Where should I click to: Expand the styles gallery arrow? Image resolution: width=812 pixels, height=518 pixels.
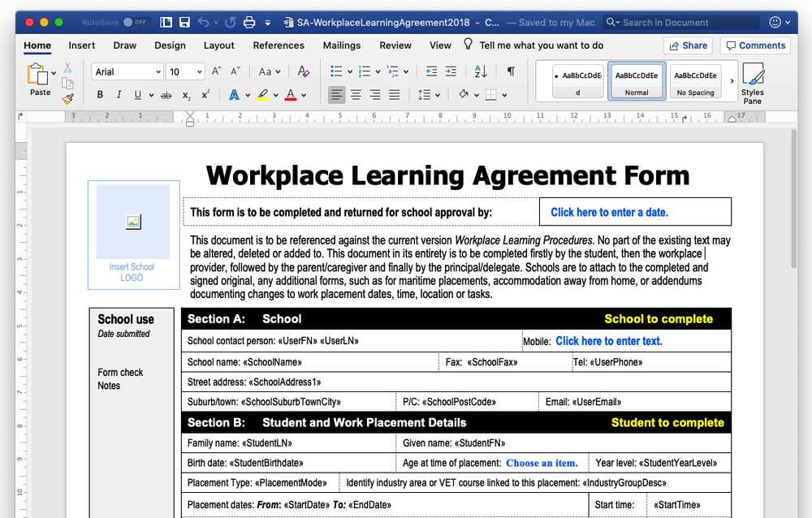(732, 81)
